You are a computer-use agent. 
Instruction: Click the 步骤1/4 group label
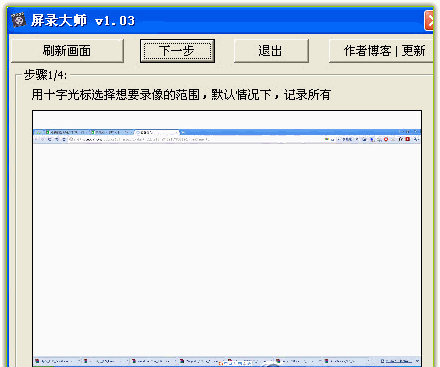(x=45, y=75)
